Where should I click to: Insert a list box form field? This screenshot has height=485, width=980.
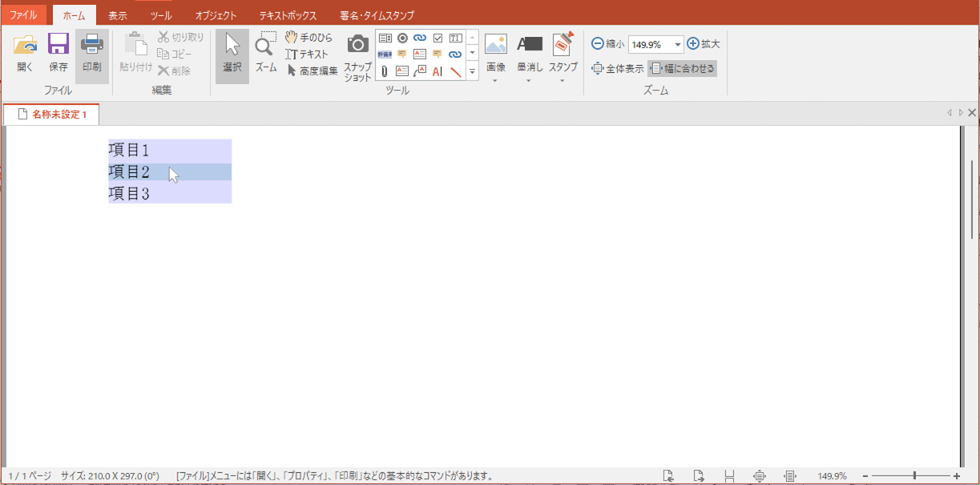(x=385, y=38)
